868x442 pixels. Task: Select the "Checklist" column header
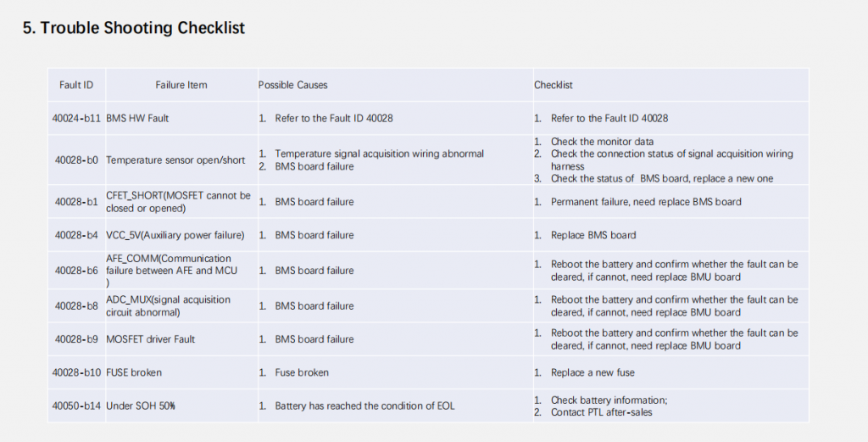[x=554, y=85]
